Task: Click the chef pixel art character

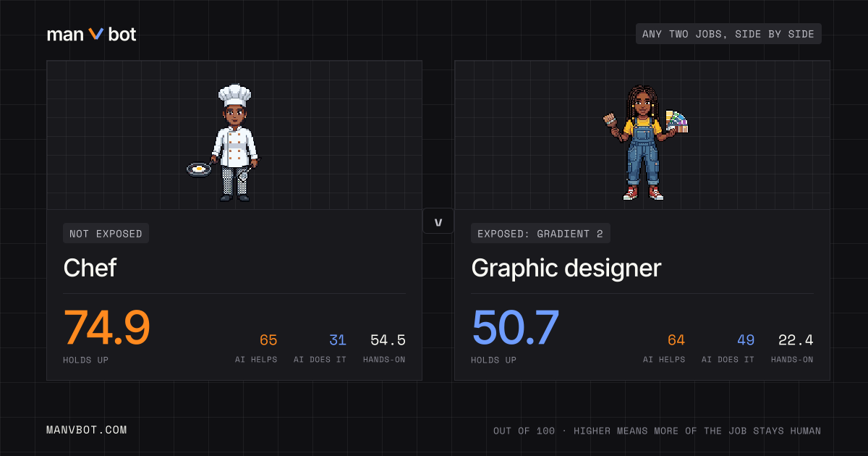Action: pyautogui.click(x=222, y=143)
